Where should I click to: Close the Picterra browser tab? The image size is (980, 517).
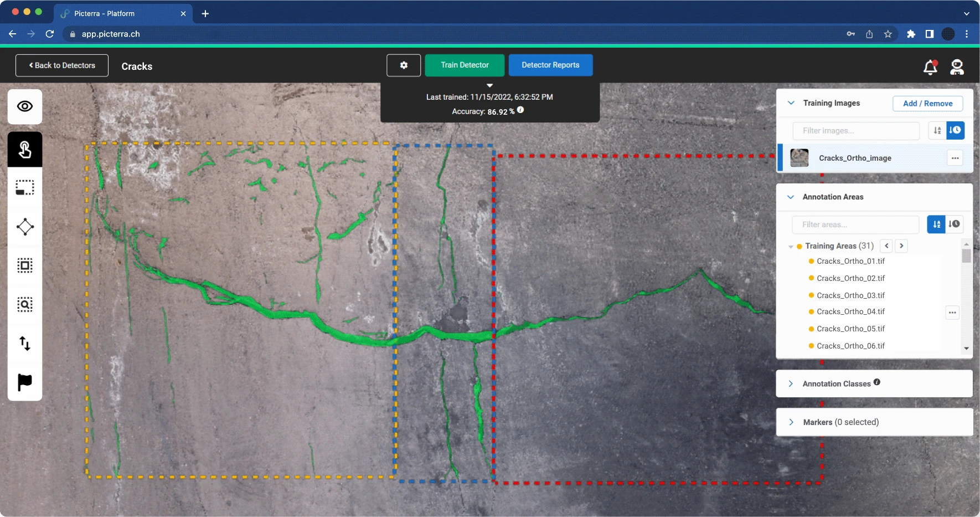183,13
